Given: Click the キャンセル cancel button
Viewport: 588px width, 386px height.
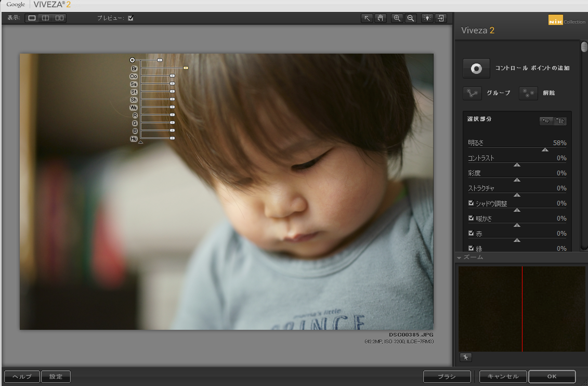Looking at the screenshot, I should click(503, 376).
